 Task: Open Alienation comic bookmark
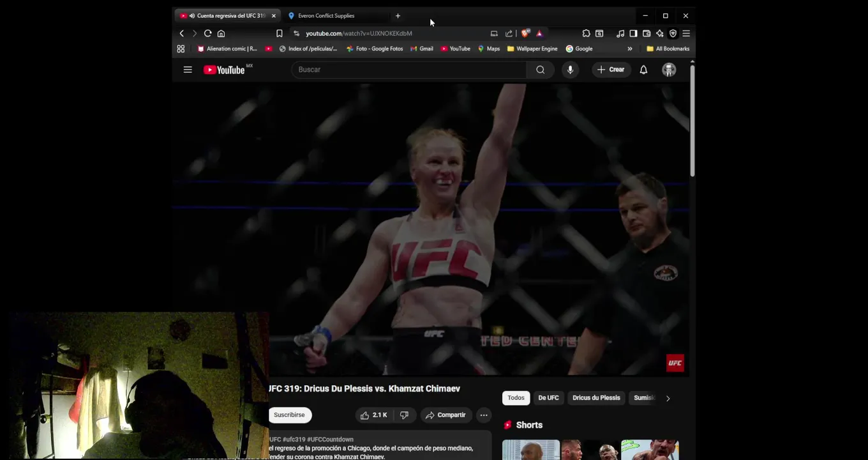pos(227,49)
